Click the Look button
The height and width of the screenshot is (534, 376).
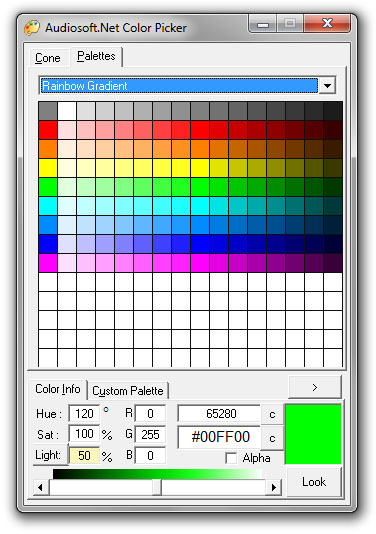314,482
